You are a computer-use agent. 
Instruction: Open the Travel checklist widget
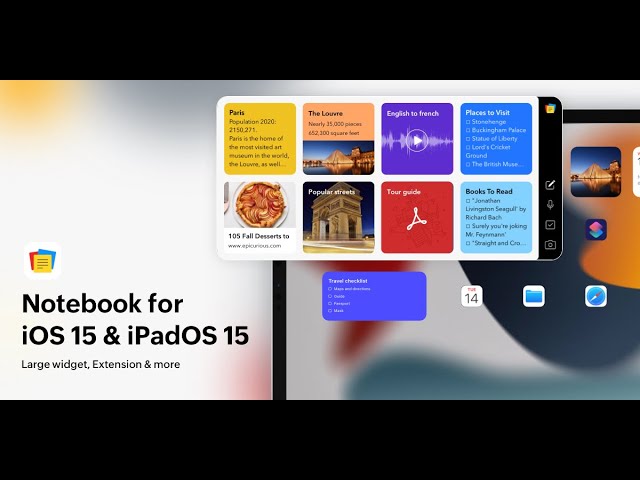(x=374, y=296)
